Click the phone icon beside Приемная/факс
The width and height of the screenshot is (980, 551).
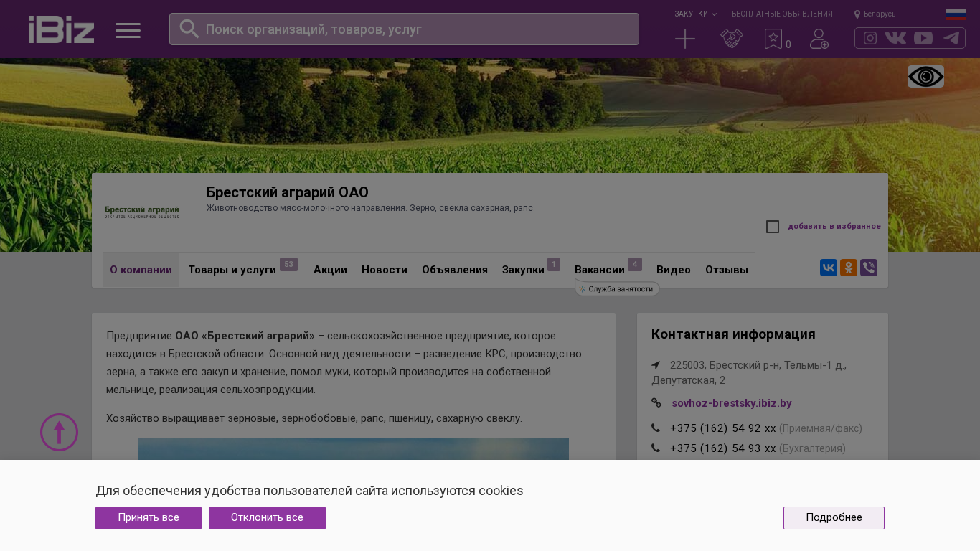(x=656, y=428)
